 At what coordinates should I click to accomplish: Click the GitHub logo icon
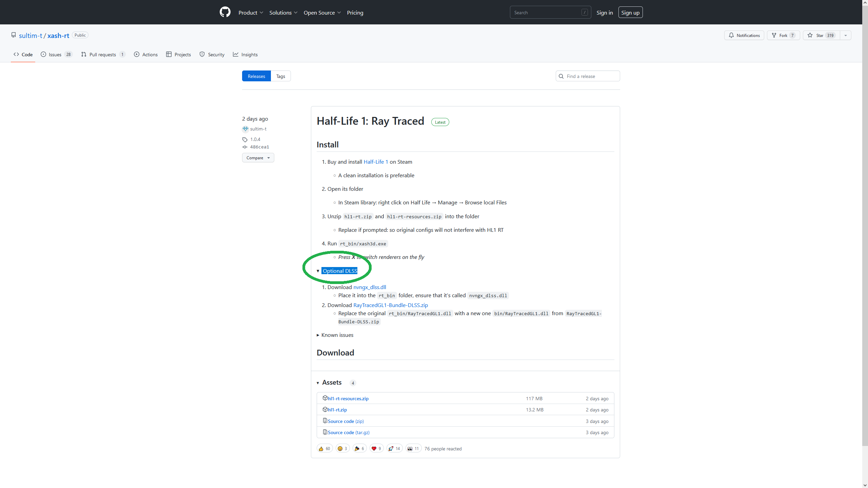225,12
